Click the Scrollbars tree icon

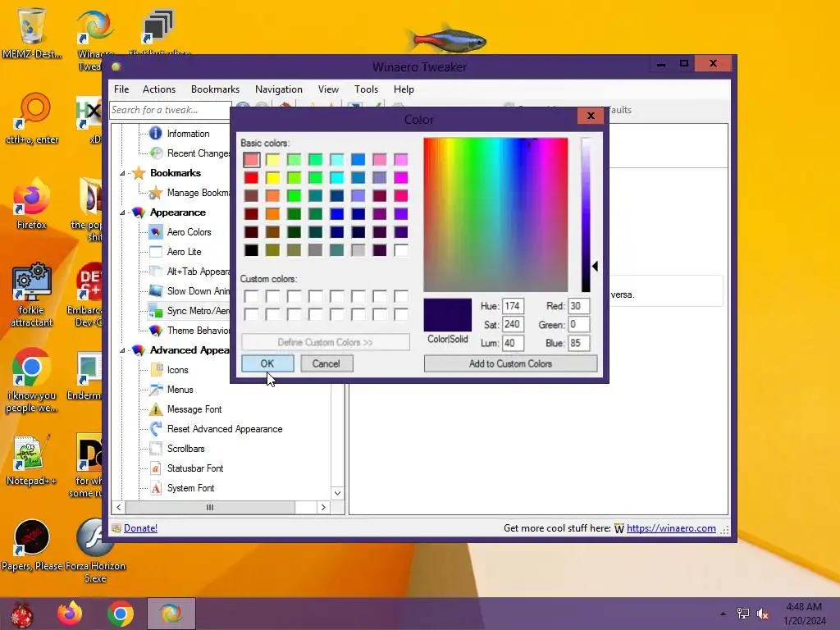pyautogui.click(x=155, y=449)
